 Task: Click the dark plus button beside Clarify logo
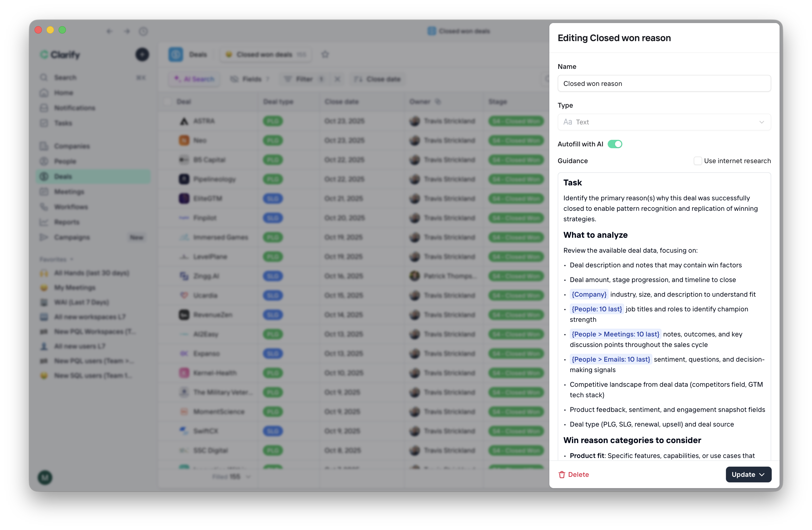[x=142, y=54]
